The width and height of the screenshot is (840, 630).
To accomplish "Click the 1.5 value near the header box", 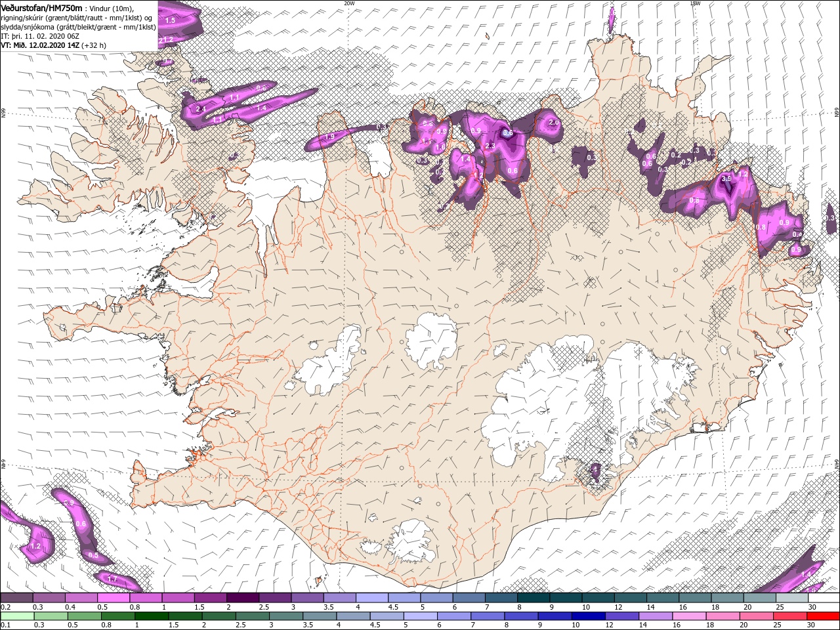I will coord(170,20).
